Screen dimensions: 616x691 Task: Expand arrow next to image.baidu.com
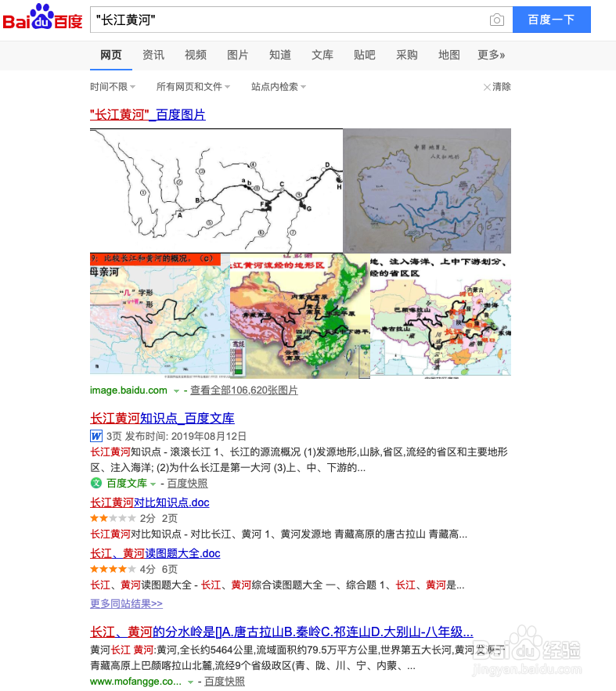(x=176, y=391)
